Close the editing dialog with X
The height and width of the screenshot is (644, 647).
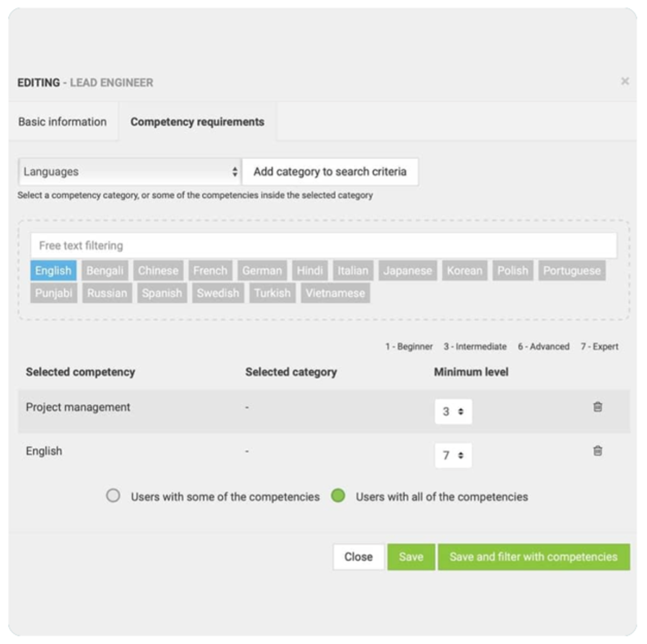click(625, 81)
